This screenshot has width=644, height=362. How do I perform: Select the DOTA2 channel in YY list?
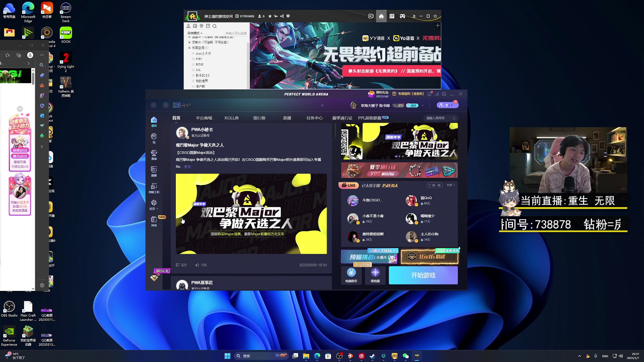[x=200, y=64]
